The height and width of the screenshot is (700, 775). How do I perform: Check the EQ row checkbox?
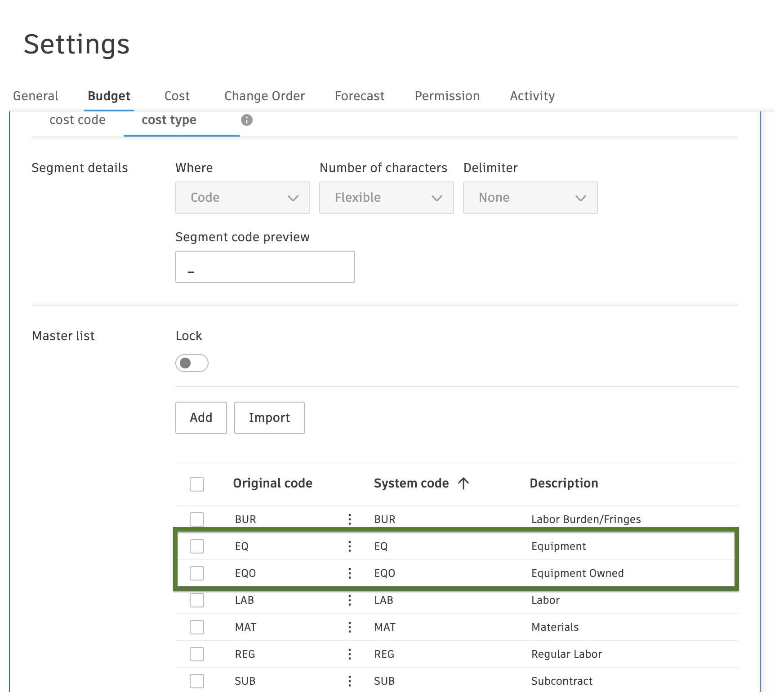click(x=197, y=546)
